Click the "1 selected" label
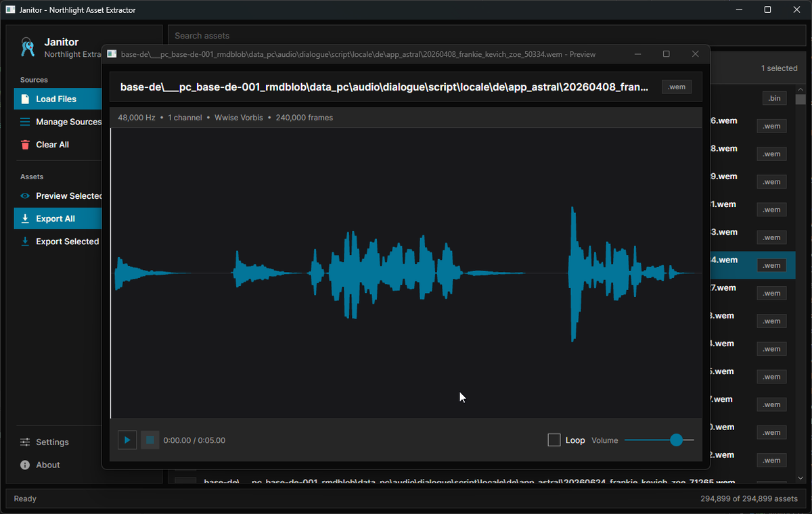This screenshot has height=514, width=812. click(x=780, y=68)
